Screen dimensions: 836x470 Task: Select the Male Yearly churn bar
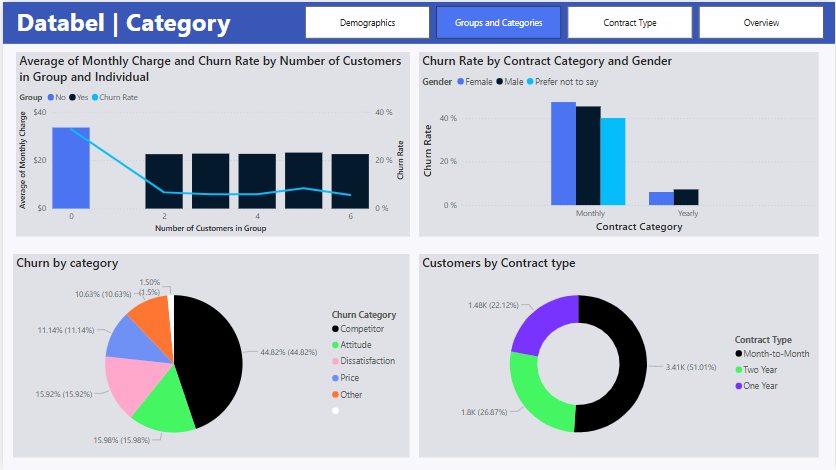point(686,197)
